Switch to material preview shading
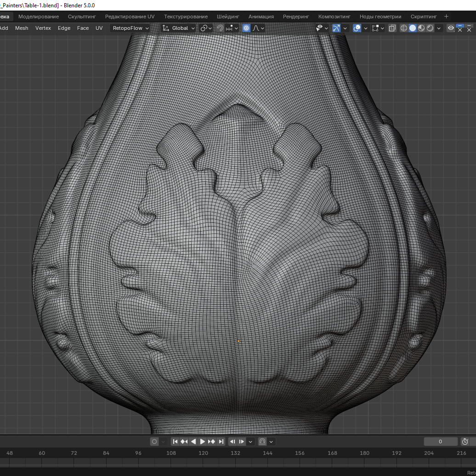The image size is (476, 476). [x=421, y=28]
